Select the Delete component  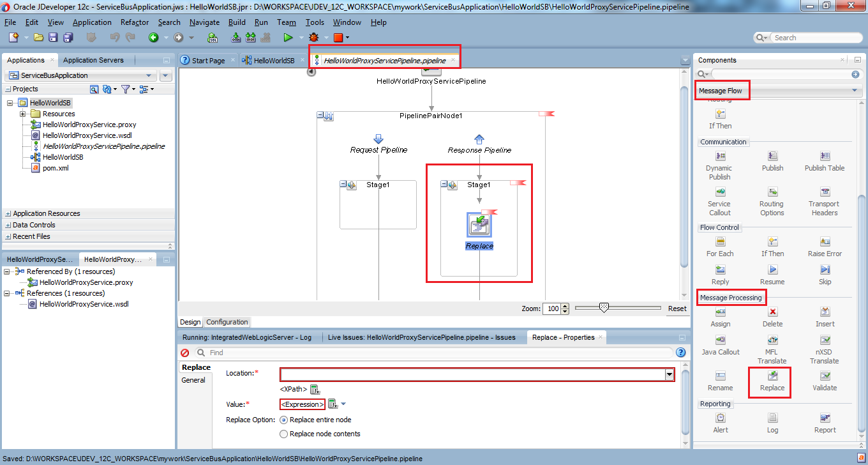[x=772, y=317]
